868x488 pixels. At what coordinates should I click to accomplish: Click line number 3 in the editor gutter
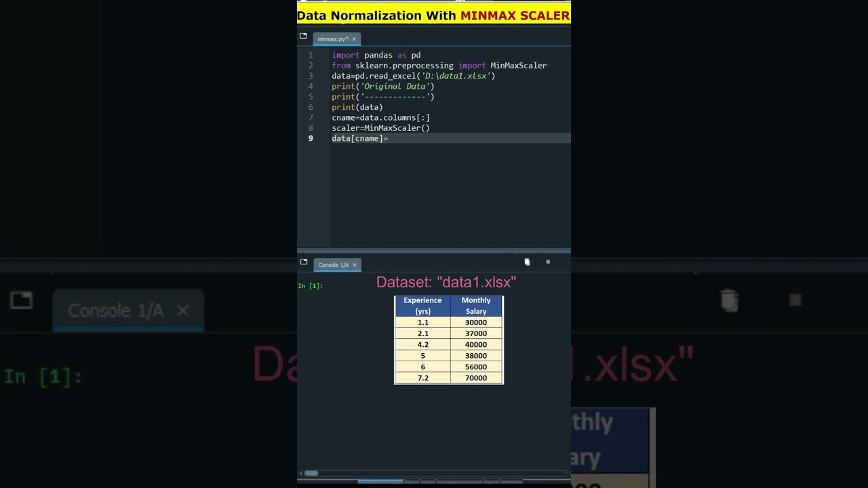(311, 76)
